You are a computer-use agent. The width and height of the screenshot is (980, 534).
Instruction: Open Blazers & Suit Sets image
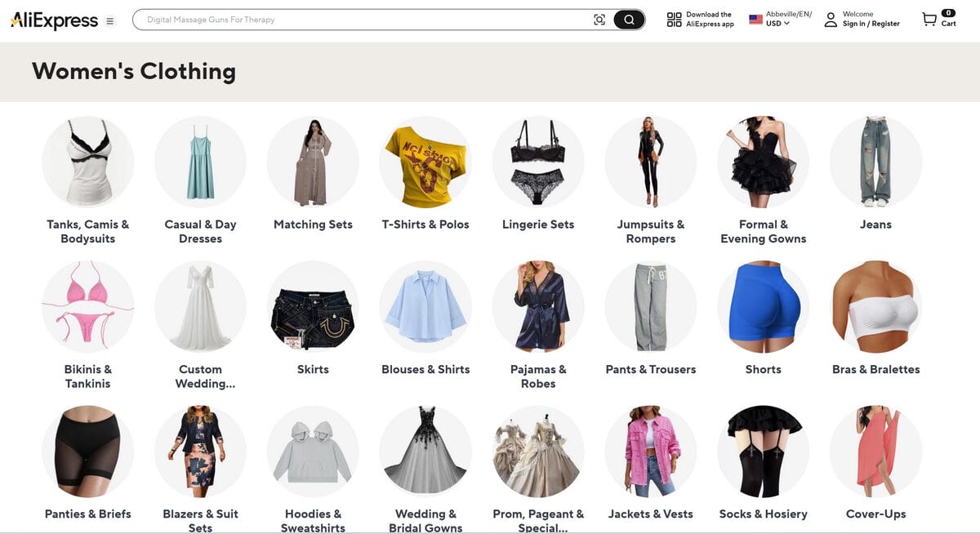[x=200, y=452]
